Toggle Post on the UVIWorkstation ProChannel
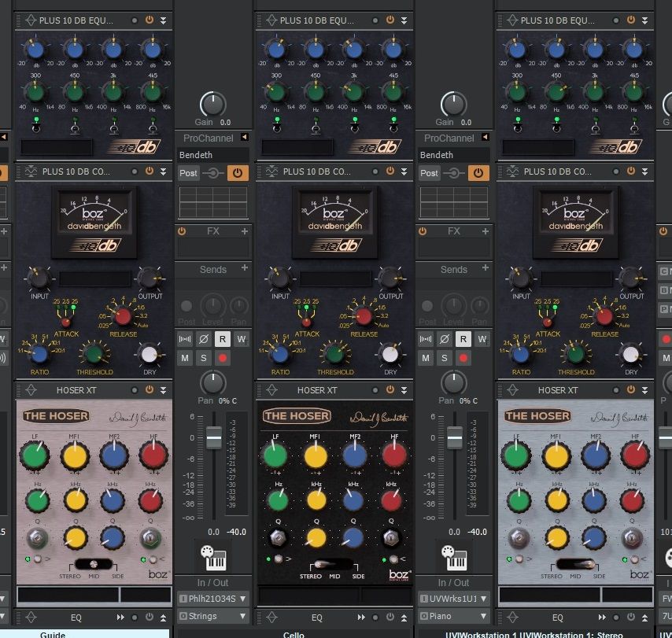Screen dimensions: 672x638 pyautogui.click(x=429, y=173)
